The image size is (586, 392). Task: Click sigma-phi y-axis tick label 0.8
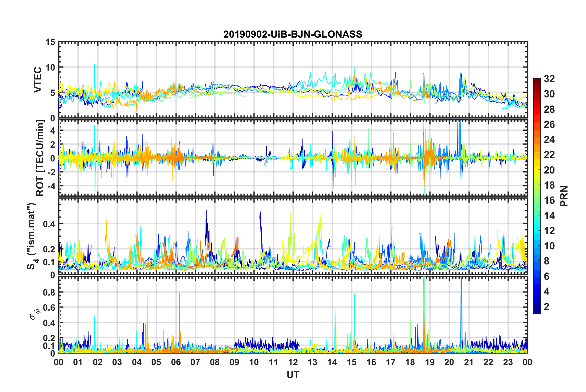49,292
